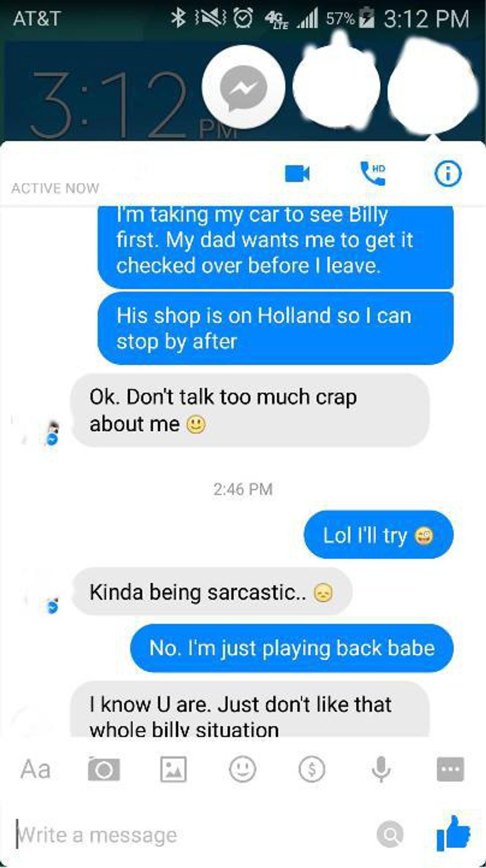This screenshot has width=486, height=868.
Task: Select the 'Lol I'll try' message bubble
Action: (378, 535)
